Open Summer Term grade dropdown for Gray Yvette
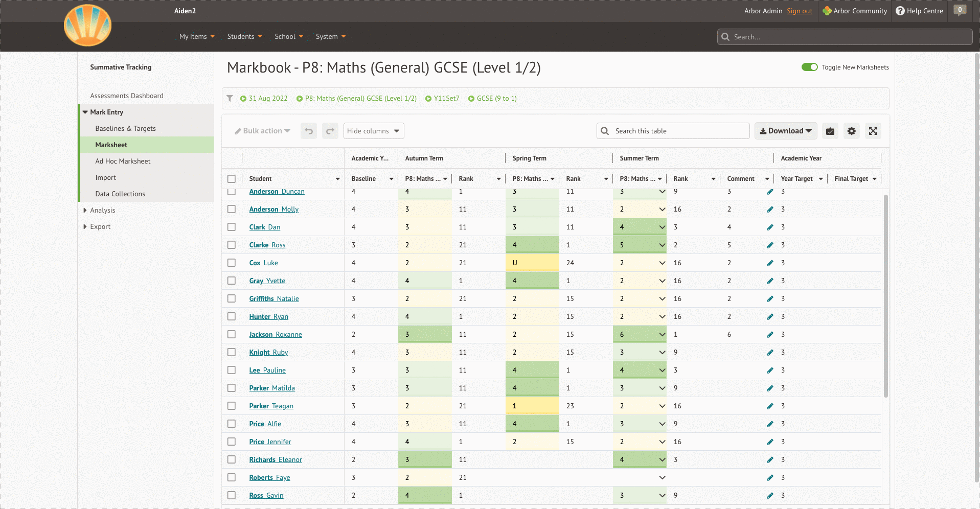The width and height of the screenshot is (980, 509). pos(662,281)
